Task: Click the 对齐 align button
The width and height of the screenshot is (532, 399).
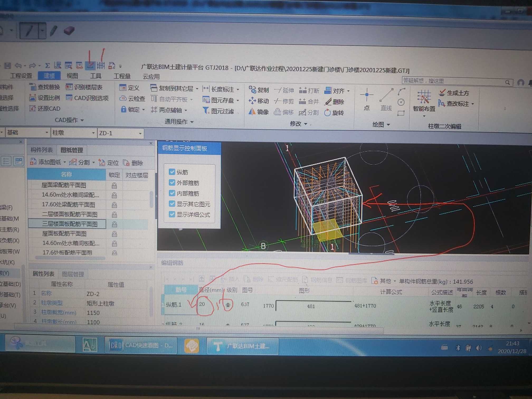Action: 335,91
